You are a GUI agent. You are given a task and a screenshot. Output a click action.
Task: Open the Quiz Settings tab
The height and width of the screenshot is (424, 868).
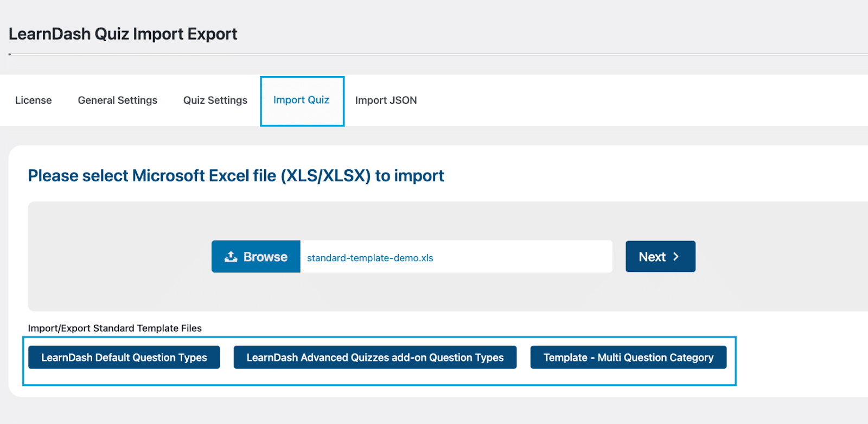click(x=215, y=100)
